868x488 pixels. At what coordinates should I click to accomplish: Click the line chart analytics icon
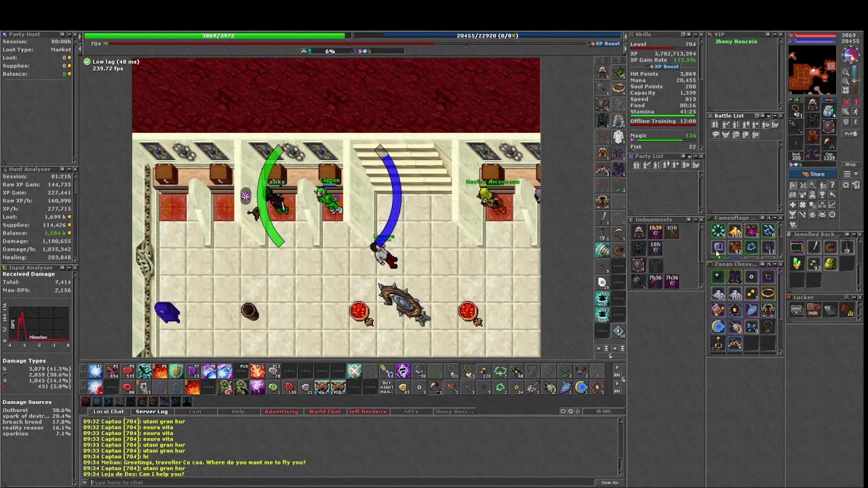(832, 205)
